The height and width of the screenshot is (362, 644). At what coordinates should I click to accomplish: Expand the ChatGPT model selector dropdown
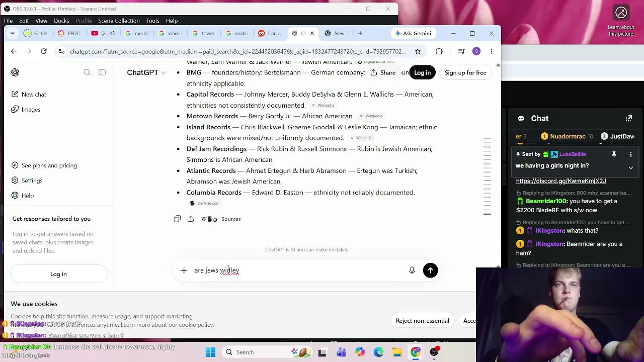146,72
